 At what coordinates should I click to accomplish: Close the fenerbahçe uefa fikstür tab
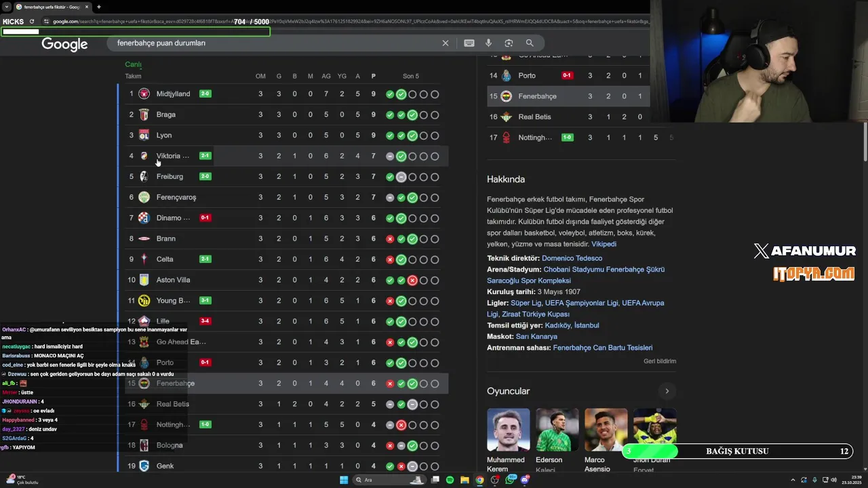87,7
